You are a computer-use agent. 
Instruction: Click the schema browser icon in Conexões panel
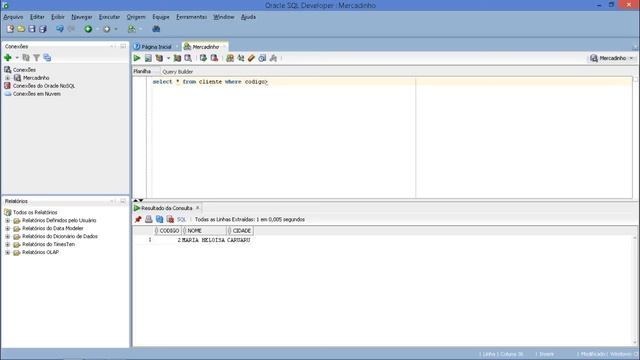point(47,58)
